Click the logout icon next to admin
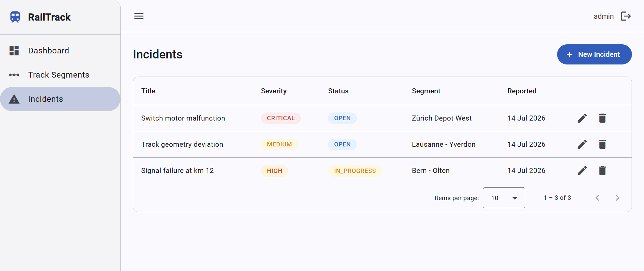This screenshot has height=271, width=644. pos(626,16)
